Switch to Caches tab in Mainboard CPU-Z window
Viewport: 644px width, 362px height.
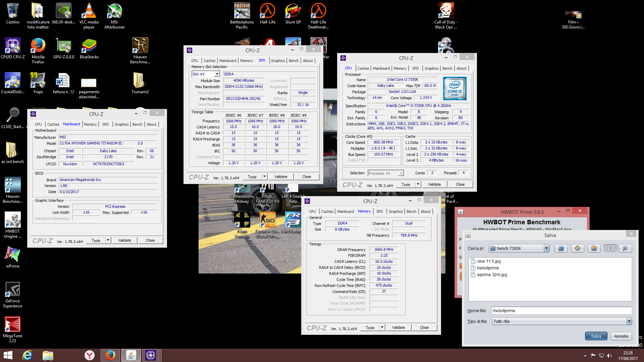point(53,124)
